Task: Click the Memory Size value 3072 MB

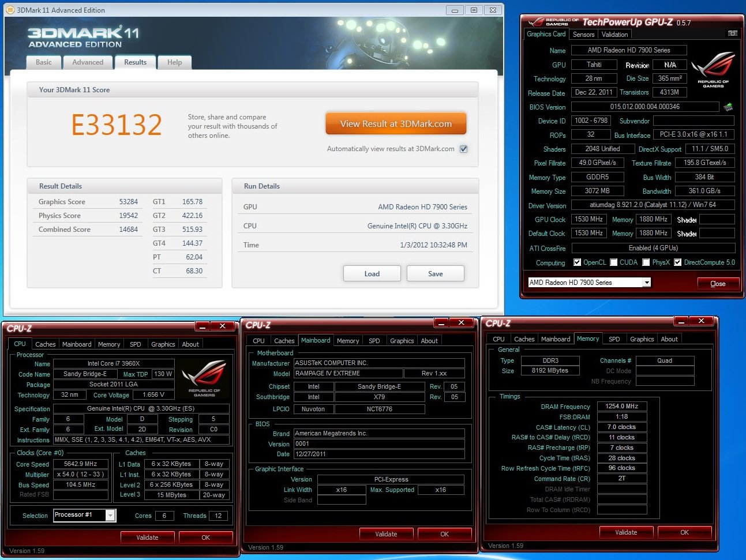Action: [598, 191]
